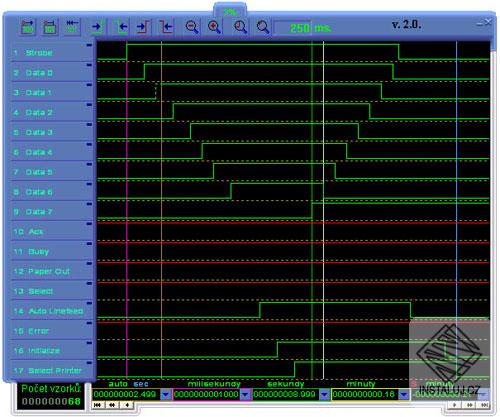Click the 000000008.999 sekundy field
This screenshot has height=417, width=500.
(286, 395)
